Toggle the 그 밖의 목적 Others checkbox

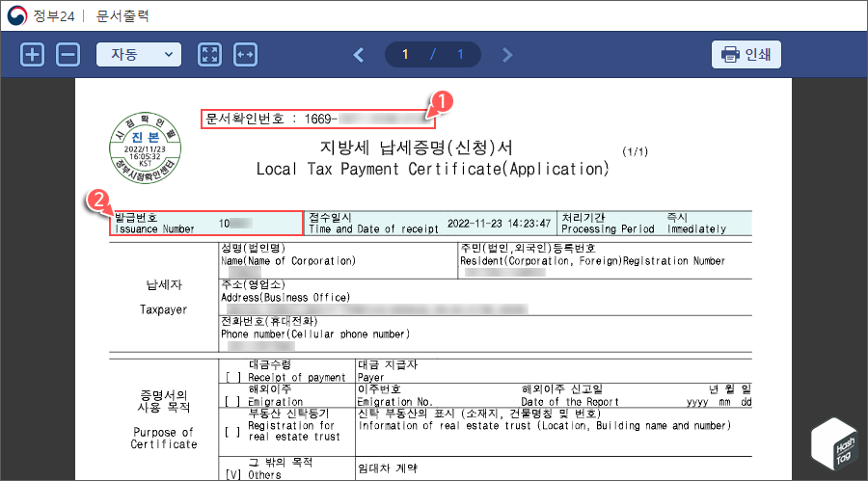click(x=233, y=474)
